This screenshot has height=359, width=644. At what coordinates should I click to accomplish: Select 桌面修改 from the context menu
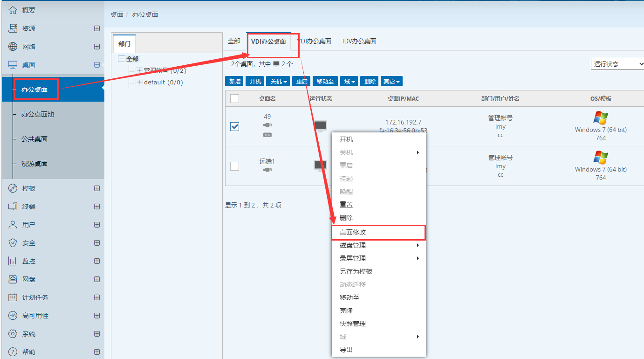click(356, 232)
